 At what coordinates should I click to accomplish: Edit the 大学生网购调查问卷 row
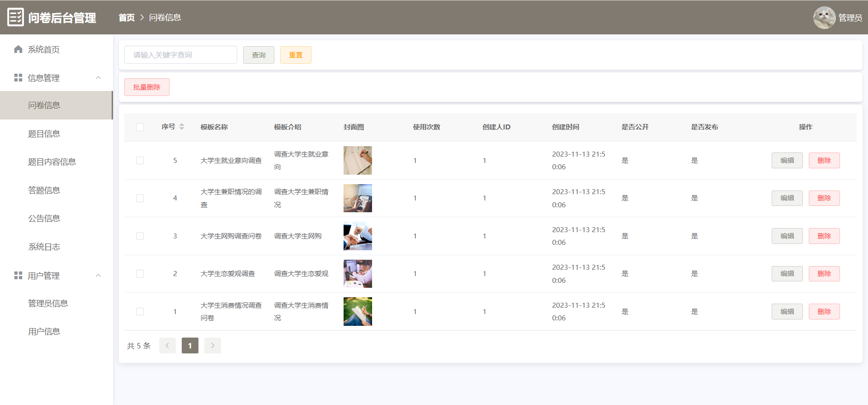click(787, 236)
